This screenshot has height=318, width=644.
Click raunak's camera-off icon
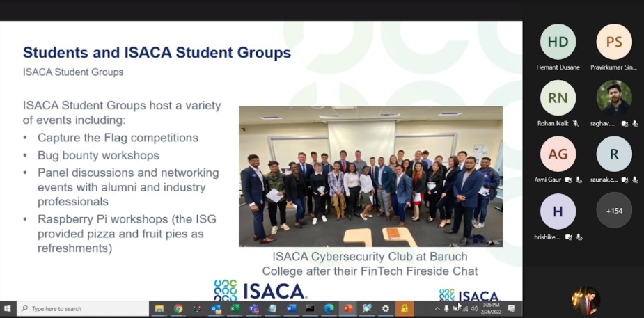625,180
